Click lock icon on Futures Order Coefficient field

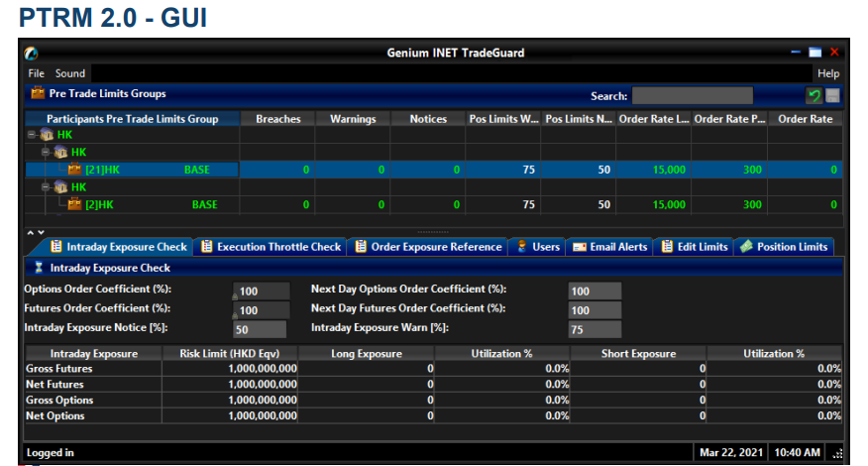point(235,315)
